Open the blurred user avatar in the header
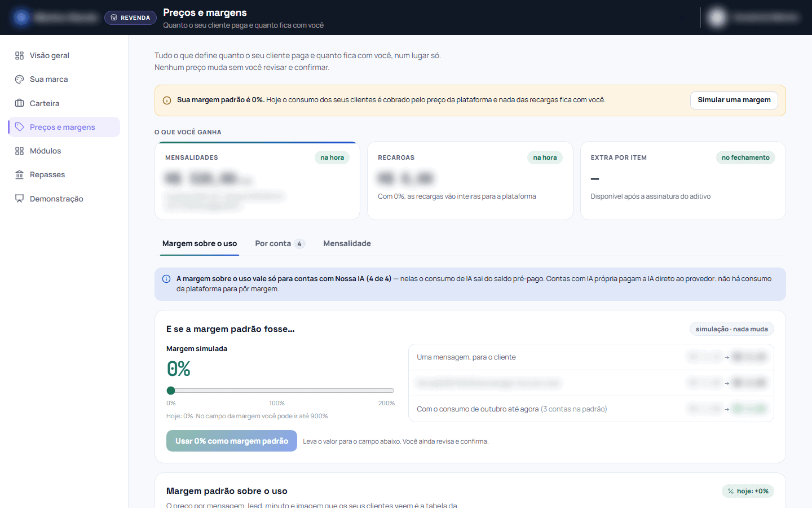This screenshot has width=812, height=508. tap(717, 17)
